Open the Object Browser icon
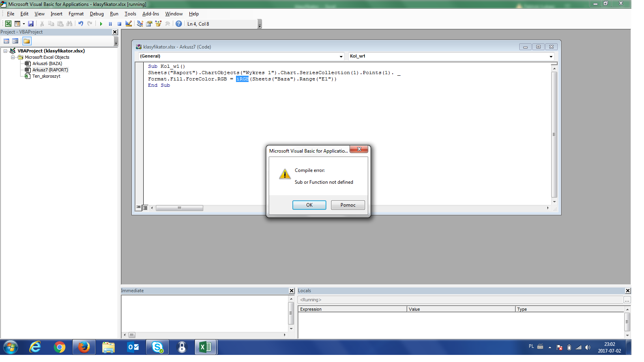Screen dimensions: 644x362 click(159, 24)
